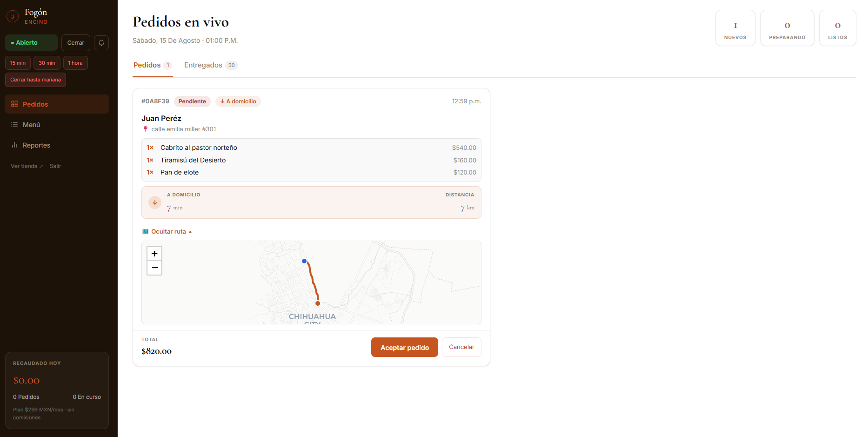
Task: Click the Pedidos grid icon in sidebar
Action: pyautogui.click(x=14, y=104)
